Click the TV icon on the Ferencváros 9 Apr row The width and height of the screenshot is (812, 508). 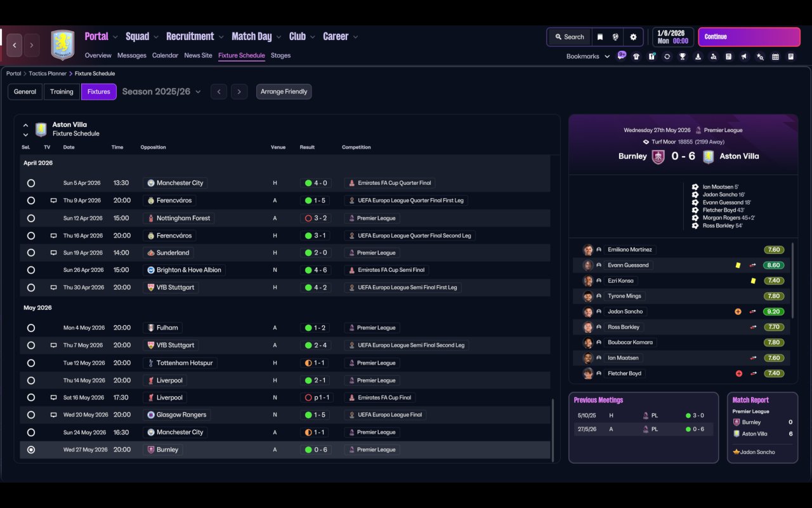tap(54, 201)
